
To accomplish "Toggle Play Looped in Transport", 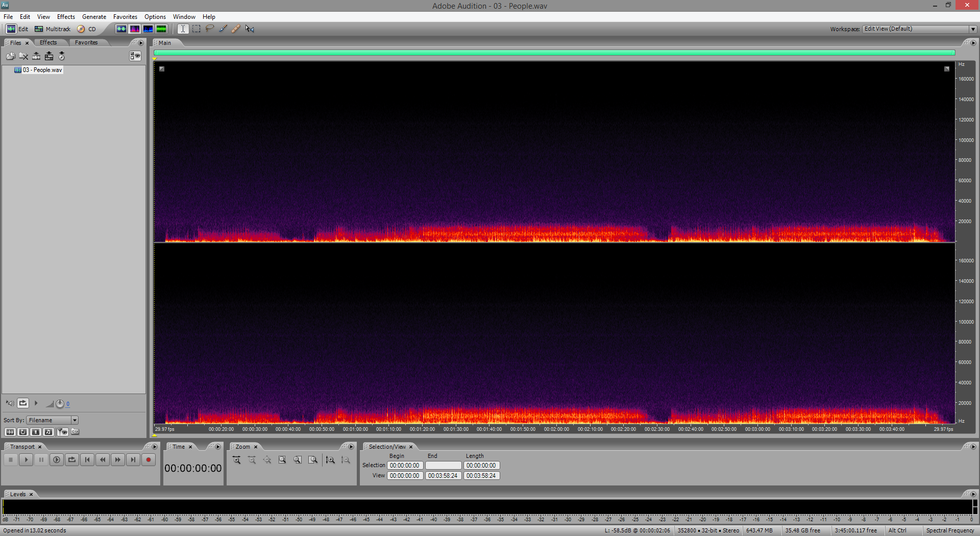I will click(72, 460).
